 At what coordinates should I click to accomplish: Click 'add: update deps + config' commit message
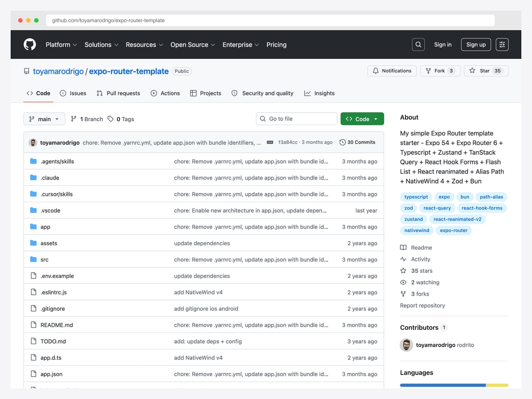coord(208,341)
